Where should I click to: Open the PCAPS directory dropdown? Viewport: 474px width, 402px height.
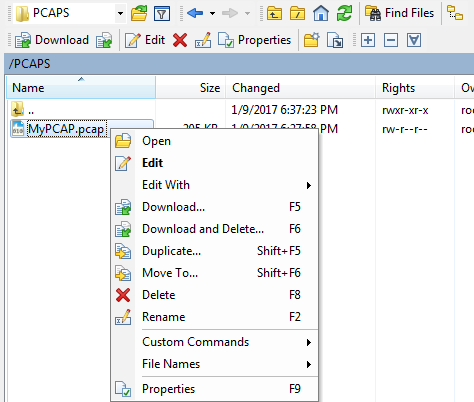[120, 14]
